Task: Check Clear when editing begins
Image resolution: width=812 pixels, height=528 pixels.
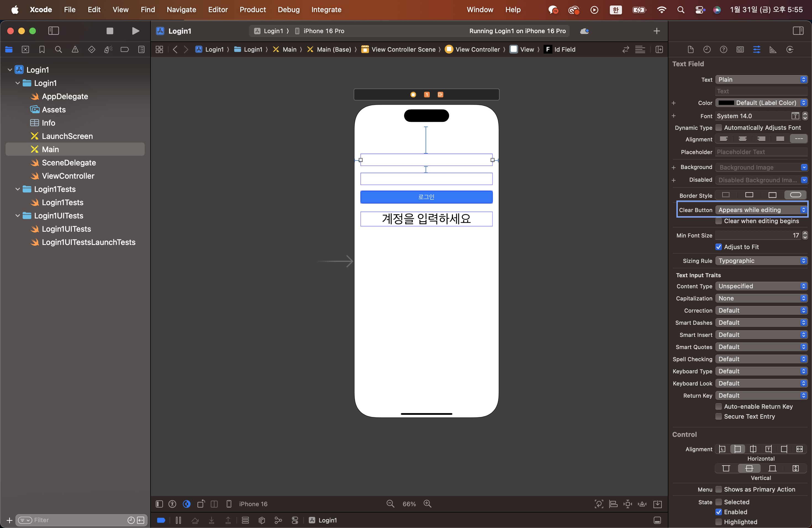Action: 719,221
